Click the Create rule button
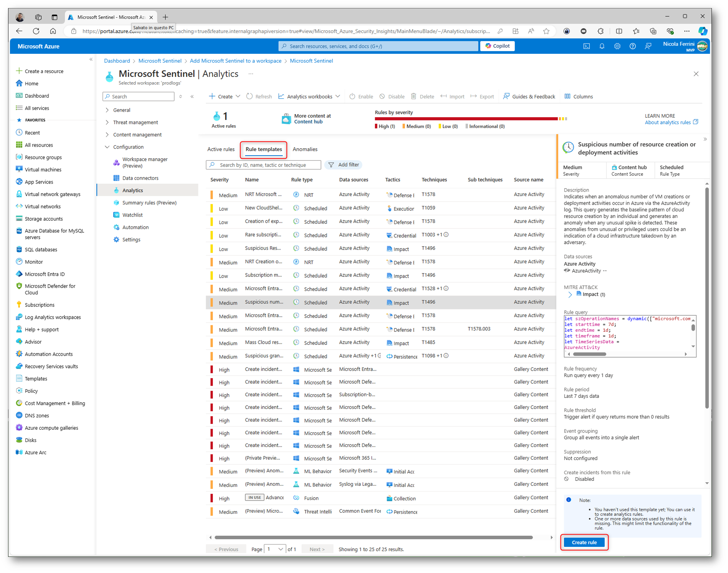The width and height of the screenshot is (728, 573). pyautogui.click(x=584, y=542)
